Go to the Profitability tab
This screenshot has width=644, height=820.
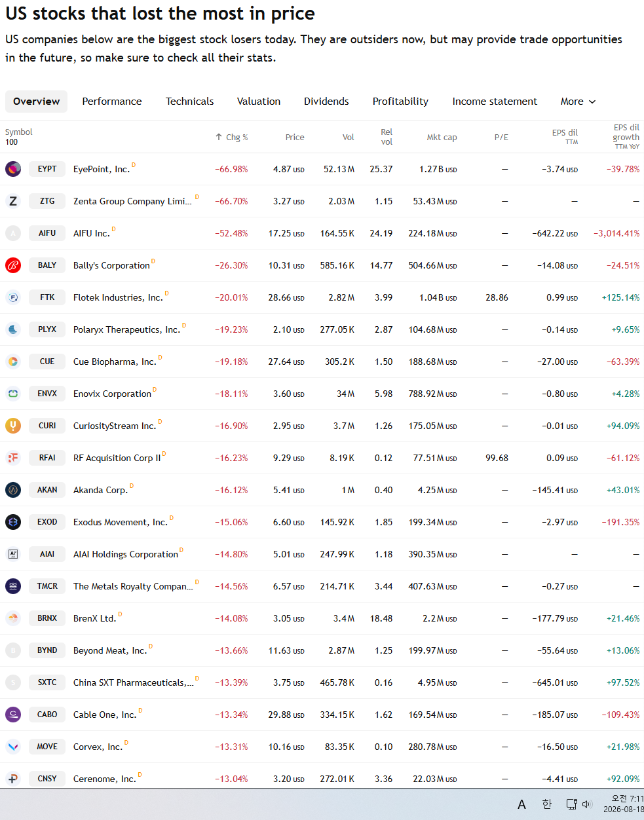click(x=400, y=102)
